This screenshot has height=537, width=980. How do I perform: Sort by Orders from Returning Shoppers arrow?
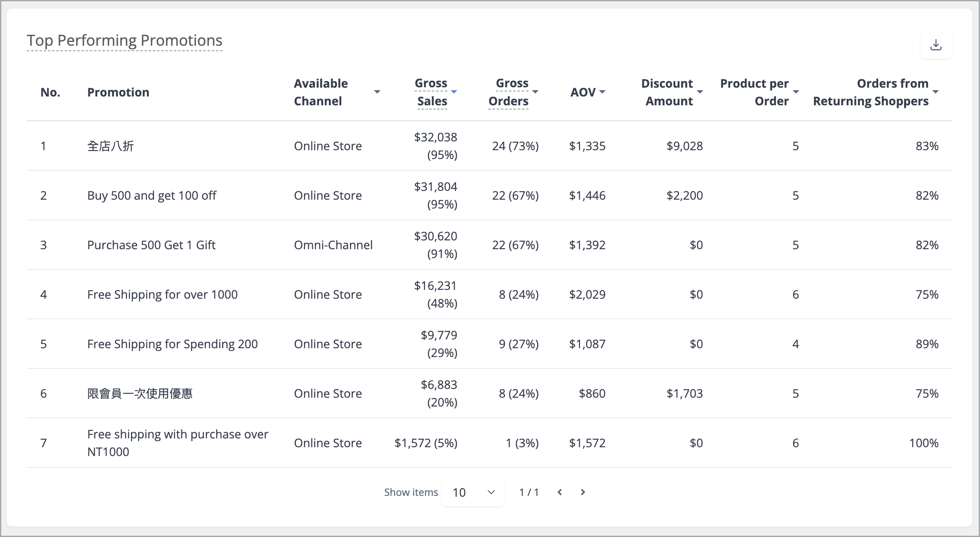936,91
